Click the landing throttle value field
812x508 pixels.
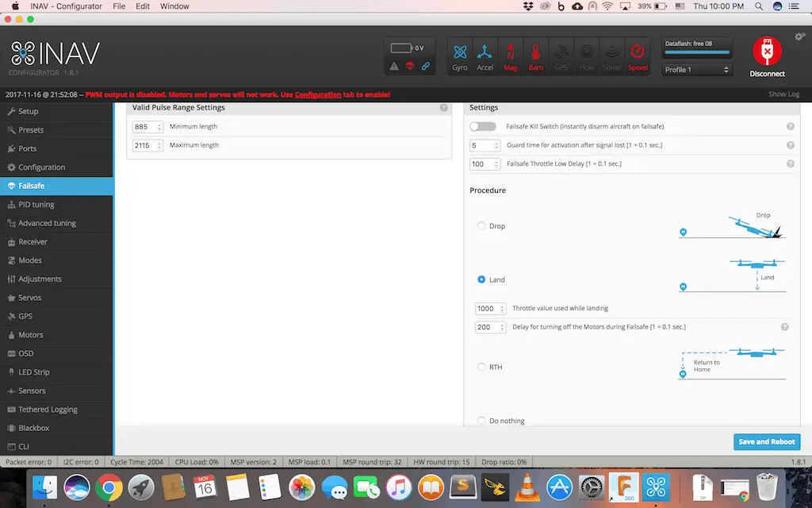click(490, 309)
